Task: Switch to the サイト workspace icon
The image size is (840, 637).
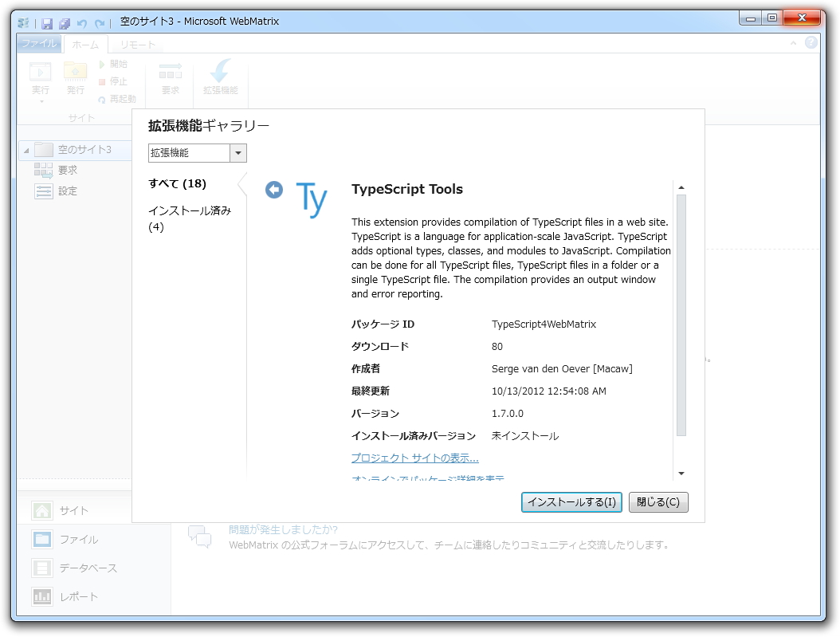Action: (41, 509)
